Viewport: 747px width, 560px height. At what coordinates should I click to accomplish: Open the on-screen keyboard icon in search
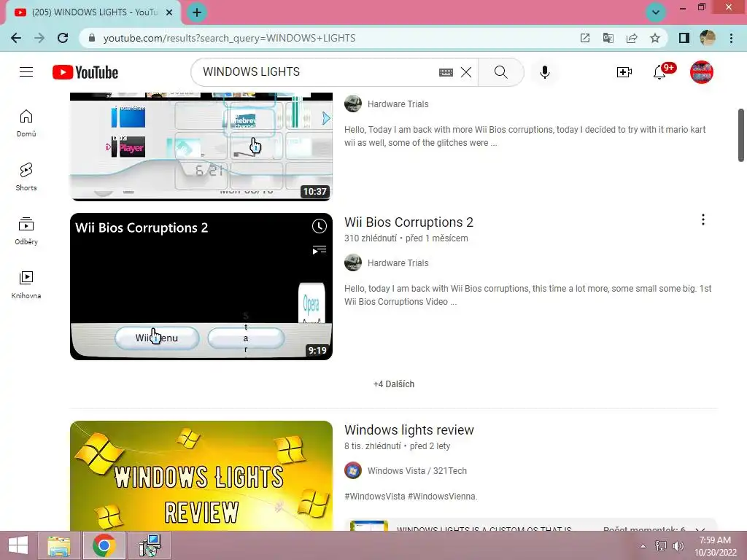pyautogui.click(x=446, y=72)
